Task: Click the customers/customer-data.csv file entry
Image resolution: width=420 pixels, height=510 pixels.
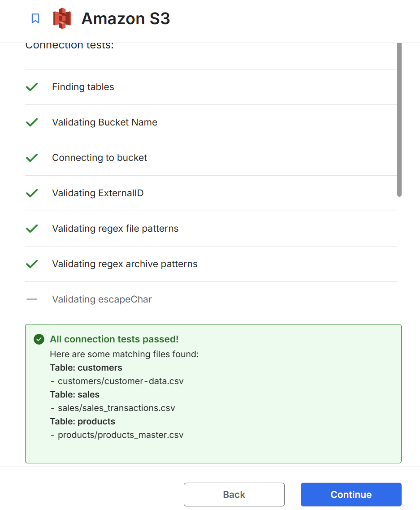Action: click(121, 381)
